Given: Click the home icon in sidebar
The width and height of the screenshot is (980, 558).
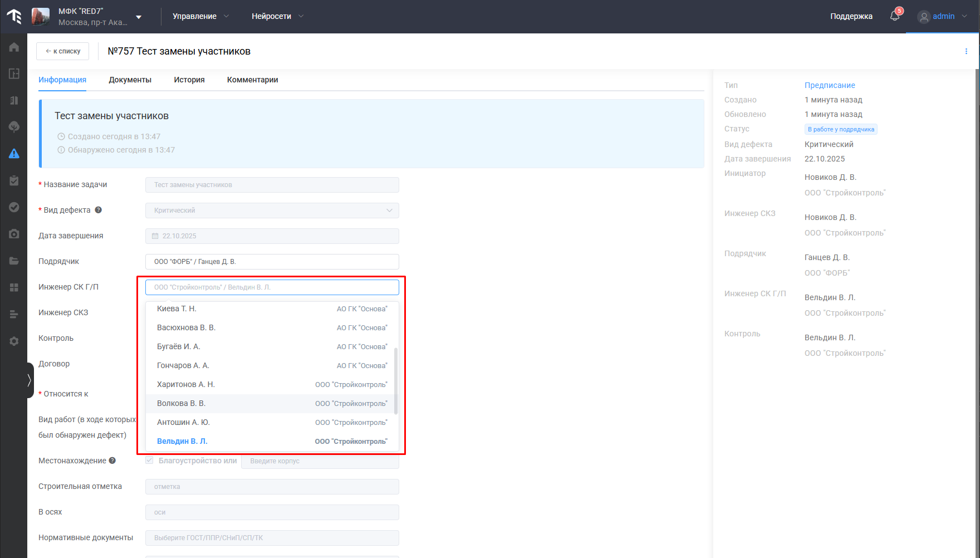Looking at the screenshot, I should (x=14, y=47).
